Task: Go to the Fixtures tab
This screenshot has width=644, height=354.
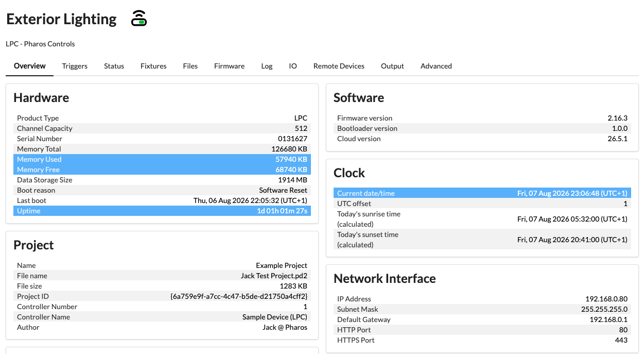Action: coord(153,66)
